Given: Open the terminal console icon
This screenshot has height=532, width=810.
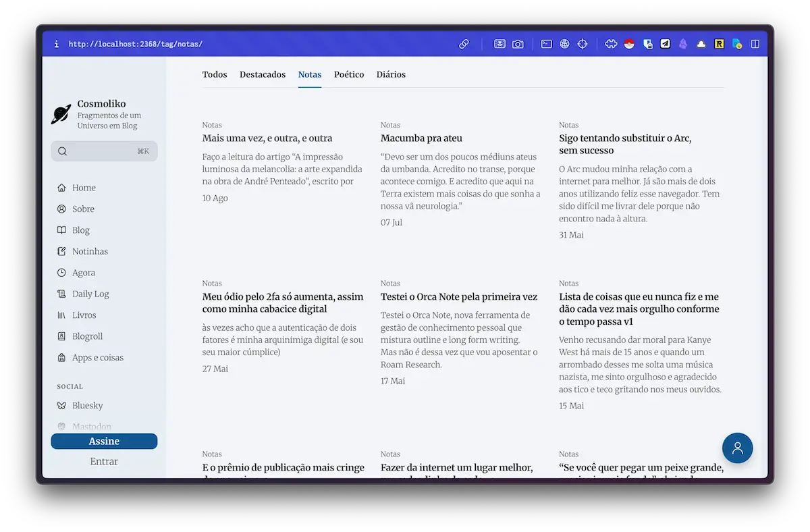Looking at the screenshot, I should (547, 44).
